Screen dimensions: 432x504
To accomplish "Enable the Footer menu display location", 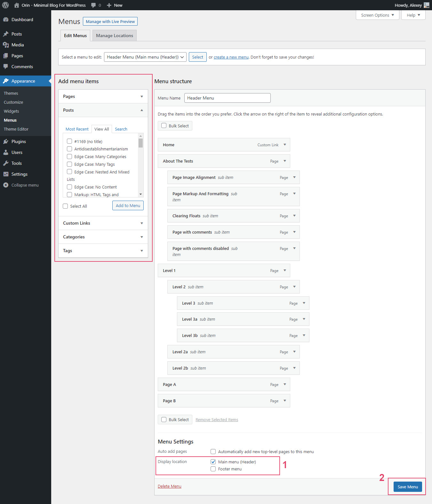I will click(x=213, y=469).
